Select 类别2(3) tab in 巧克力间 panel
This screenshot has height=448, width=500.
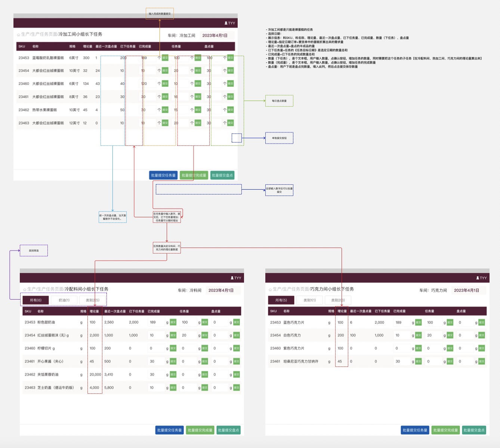coord(338,300)
